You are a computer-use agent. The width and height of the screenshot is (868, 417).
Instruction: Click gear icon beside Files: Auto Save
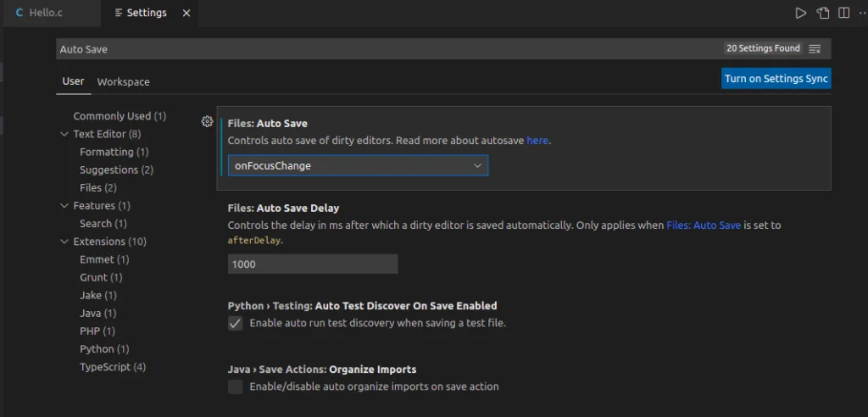tap(207, 121)
